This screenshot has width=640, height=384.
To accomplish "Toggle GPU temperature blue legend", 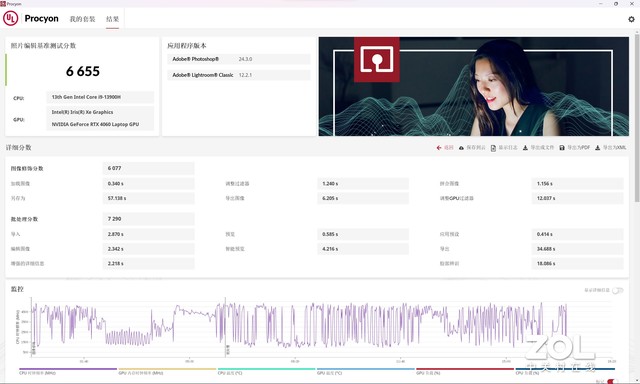I will click(x=365, y=371).
